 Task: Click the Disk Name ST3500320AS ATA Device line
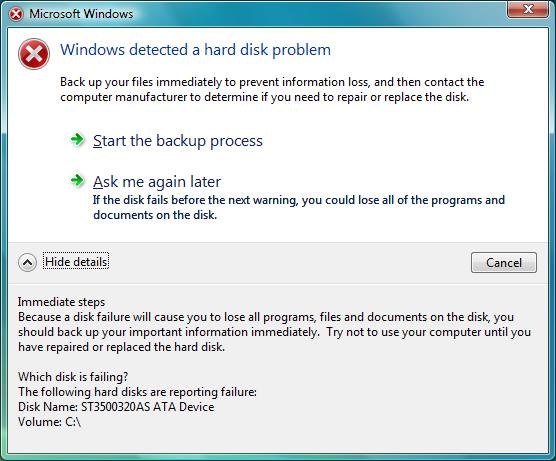click(x=116, y=407)
